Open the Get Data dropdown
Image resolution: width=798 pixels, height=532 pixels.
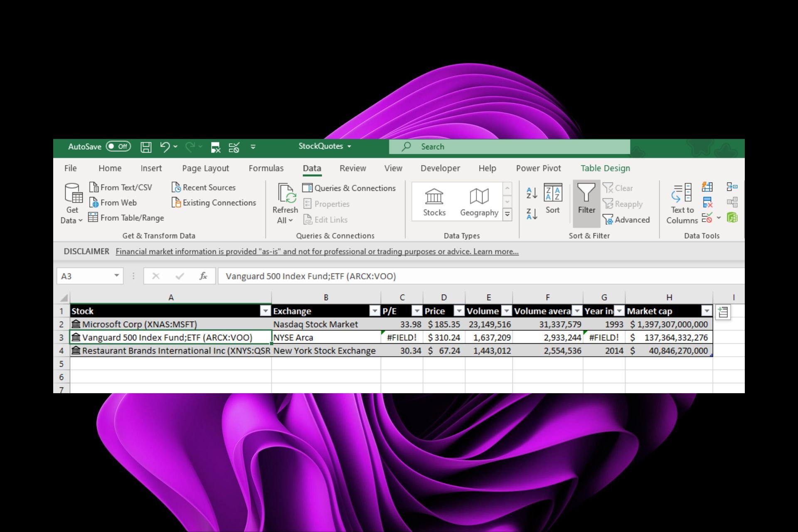click(x=72, y=204)
